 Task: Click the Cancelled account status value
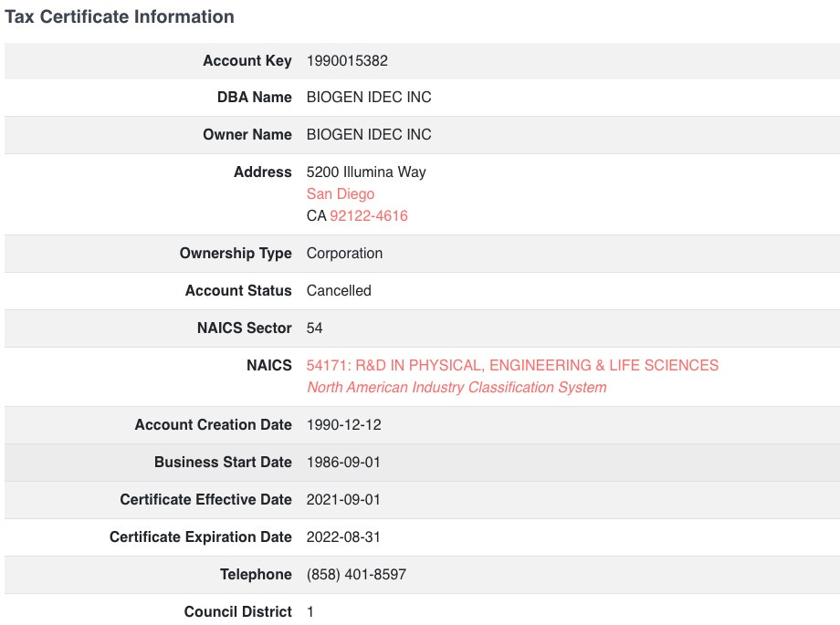pyautogui.click(x=339, y=290)
